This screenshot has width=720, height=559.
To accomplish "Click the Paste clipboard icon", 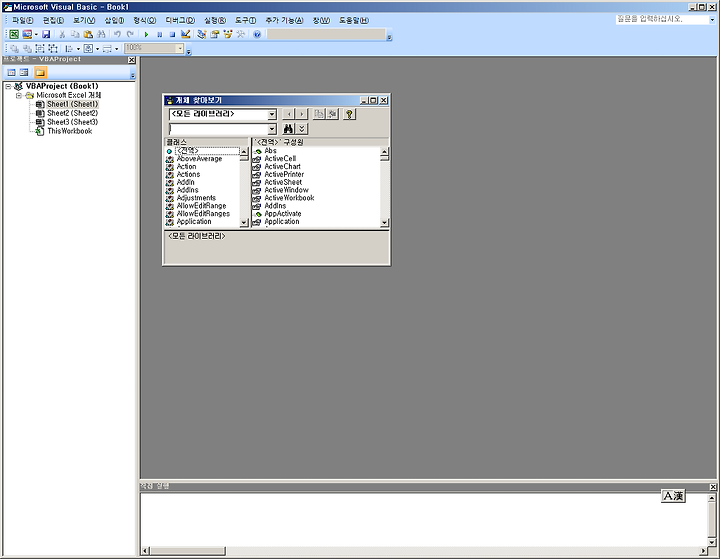I will click(x=88, y=34).
